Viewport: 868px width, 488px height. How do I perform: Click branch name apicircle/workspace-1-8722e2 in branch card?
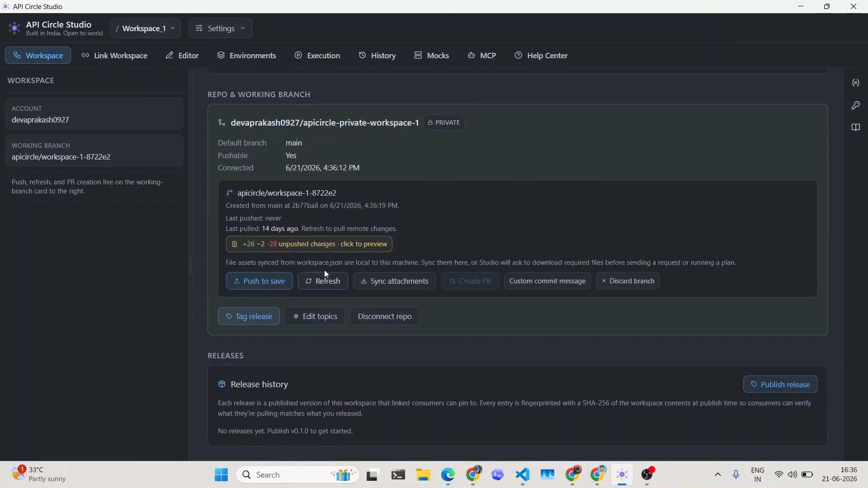coord(287,193)
